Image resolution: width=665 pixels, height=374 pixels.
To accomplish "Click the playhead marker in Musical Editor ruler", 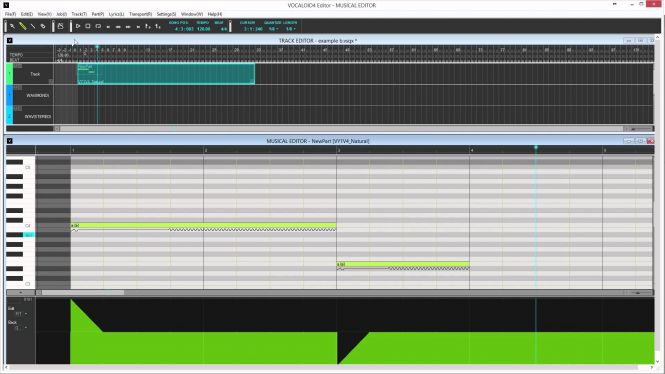I will click(536, 148).
